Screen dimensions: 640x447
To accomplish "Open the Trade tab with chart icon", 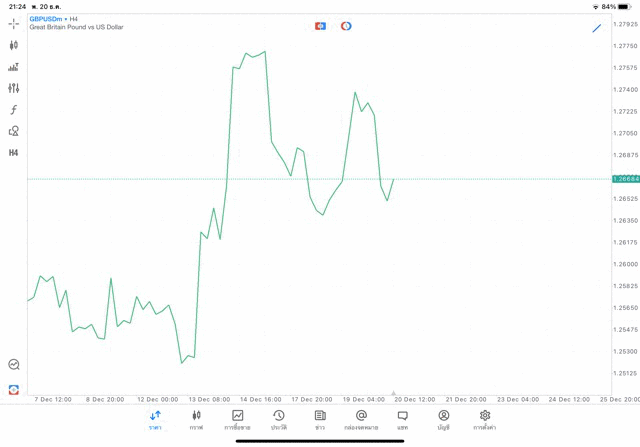I will 238,420.
